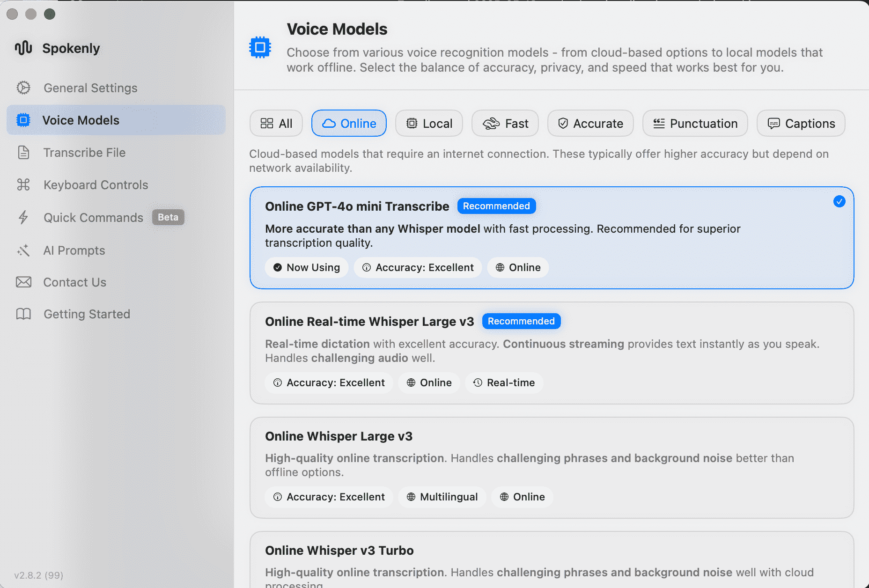Select Online GPT-4o mini Transcribe model card

coord(552,238)
